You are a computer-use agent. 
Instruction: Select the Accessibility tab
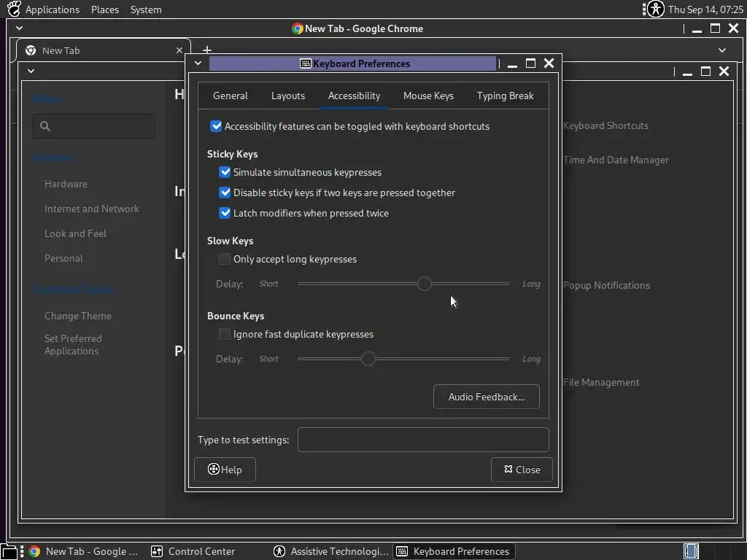(x=354, y=96)
